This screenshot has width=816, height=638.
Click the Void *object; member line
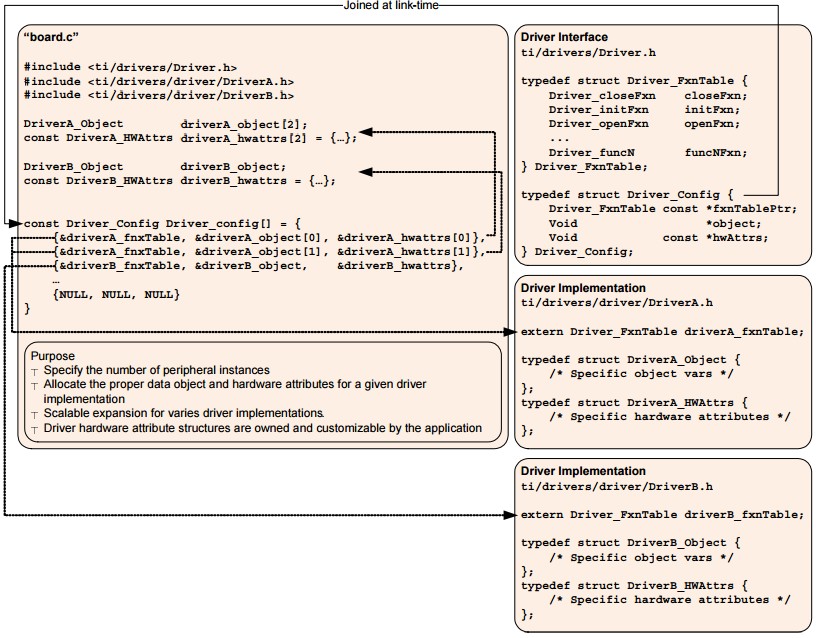[x=655, y=224]
